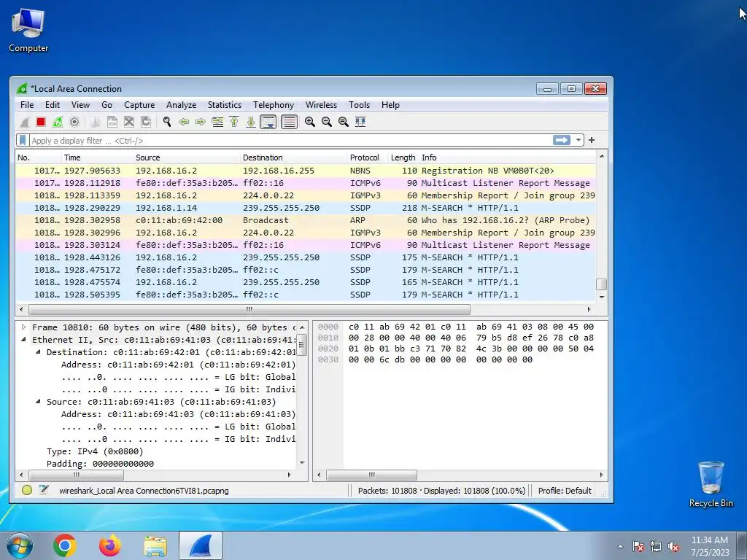The image size is (747, 560).
Task: Restart the current capture
Action: (x=58, y=122)
